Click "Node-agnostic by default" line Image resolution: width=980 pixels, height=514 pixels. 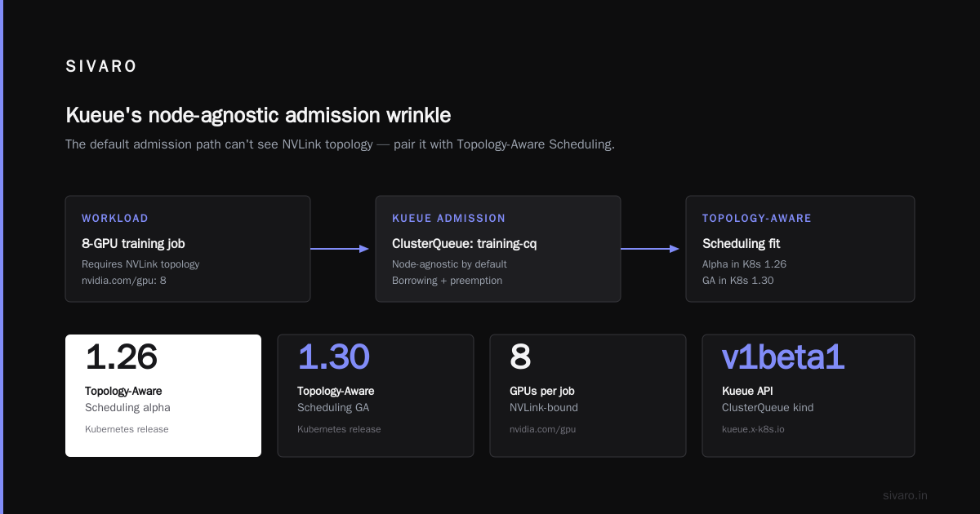[x=449, y=264]
